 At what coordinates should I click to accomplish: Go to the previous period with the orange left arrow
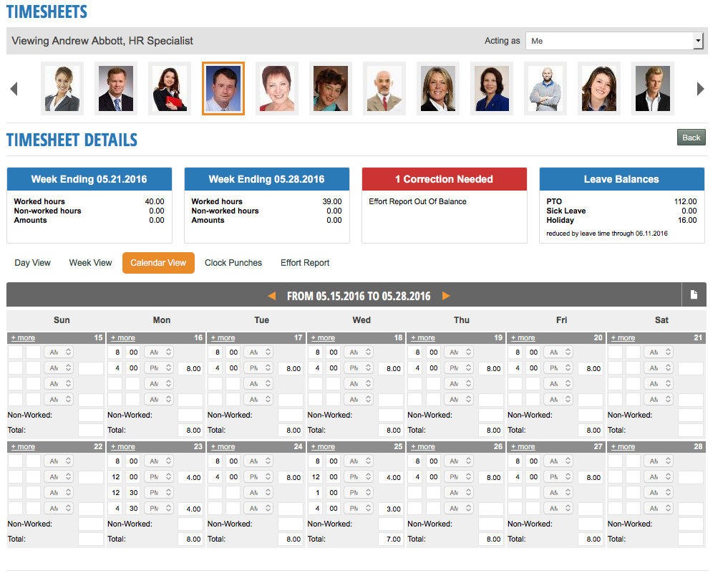272,294
